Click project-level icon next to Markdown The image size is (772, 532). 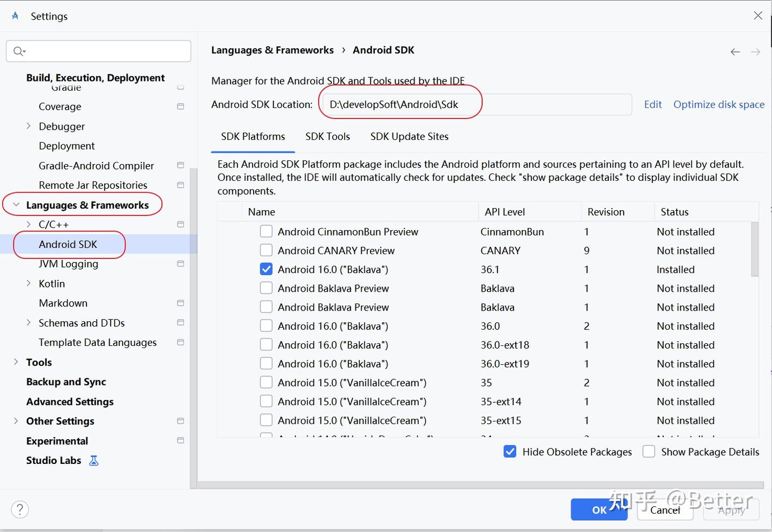point(181,303)
